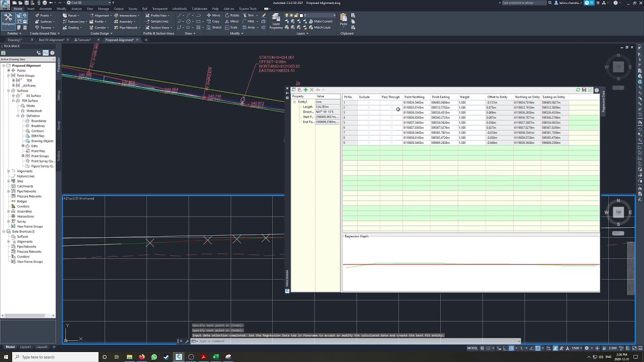Accept regression data with green checkmark icon
Viewport: 644px width, 362px height.
[590, 90]
